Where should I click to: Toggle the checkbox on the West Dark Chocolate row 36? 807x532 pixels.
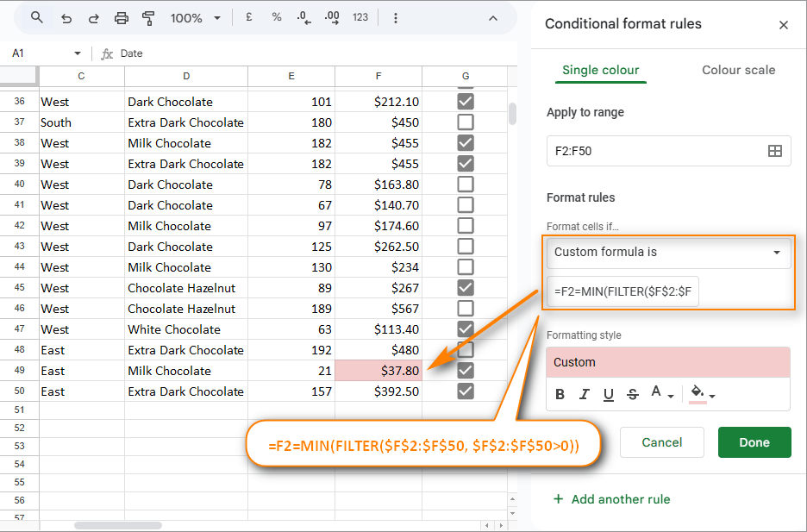point(465,101)
